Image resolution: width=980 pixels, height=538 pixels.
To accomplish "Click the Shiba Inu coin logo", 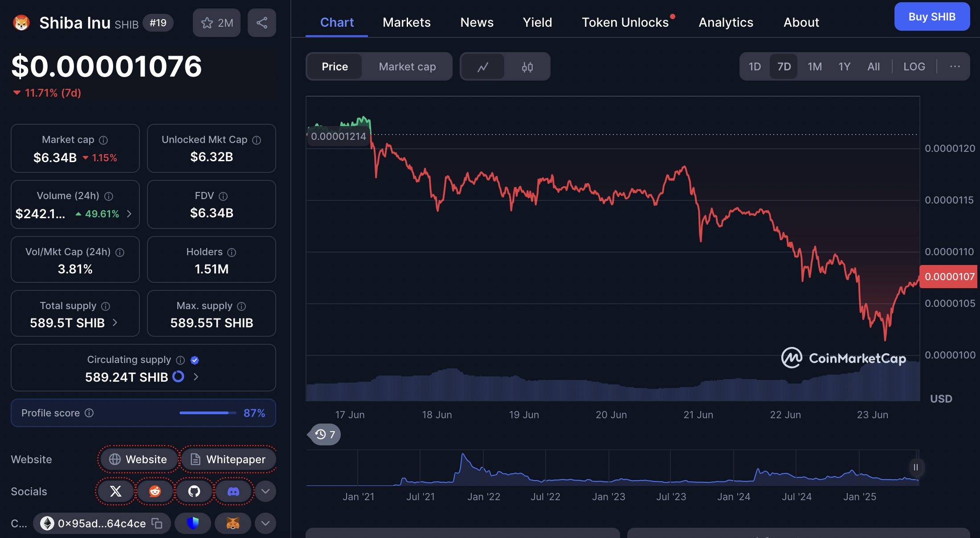I will click(x=21, y=23).
